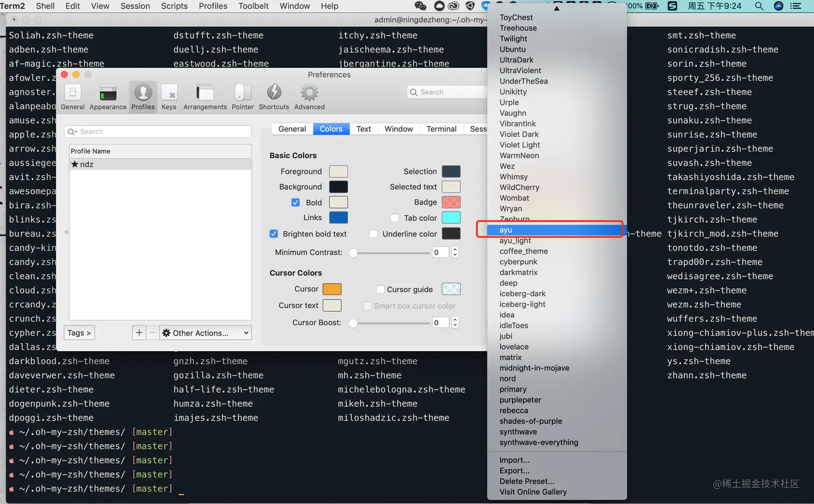Viewport: 814px width, 504px height.
Task: Open the Cursor text color swatch
Action: point(332,305)
